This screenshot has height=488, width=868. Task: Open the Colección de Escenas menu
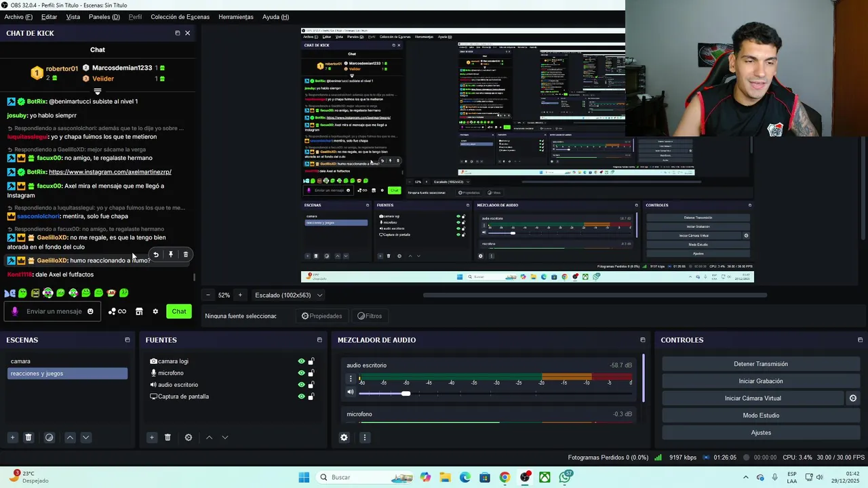pyautogui.click(x=180, y=17)
